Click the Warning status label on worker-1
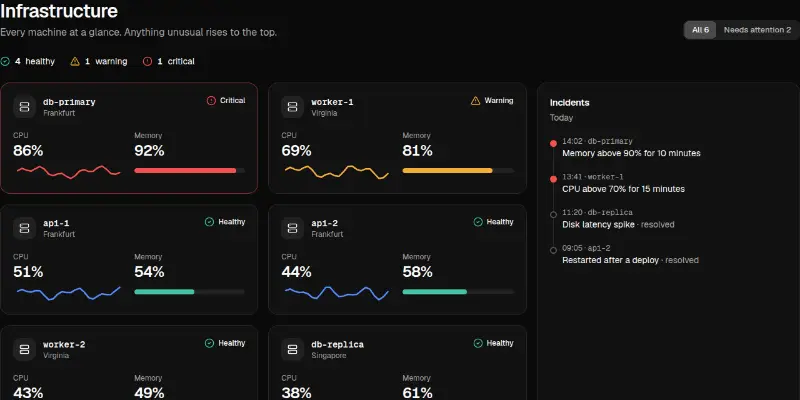800x400 pixels. (499, 101)
